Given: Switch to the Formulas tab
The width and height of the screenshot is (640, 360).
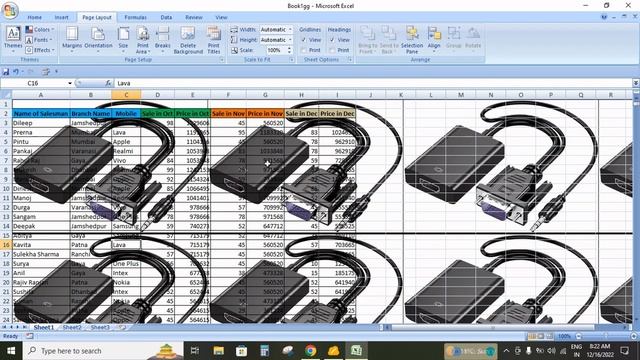Looking at the screenshot, I should [x=135, y=18].
